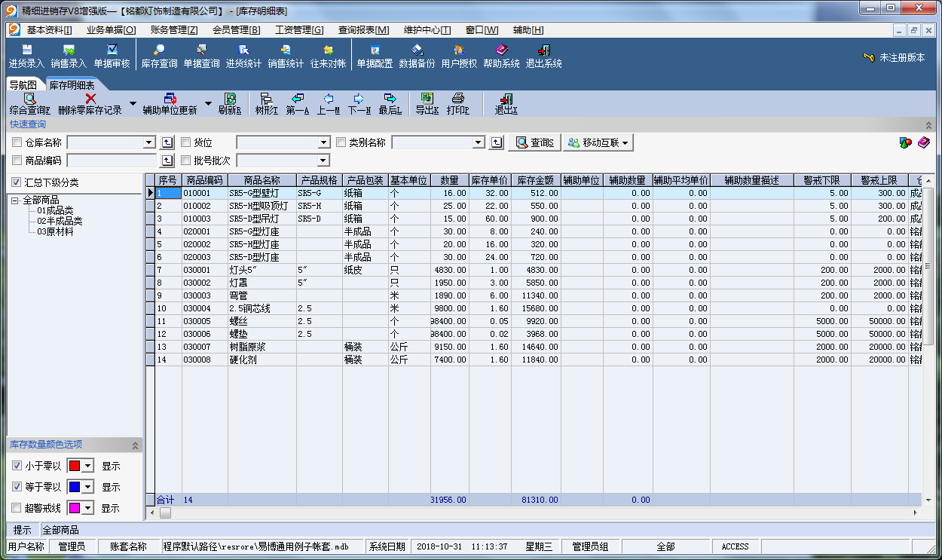The height and width of the screenshot is (560, 942).
Task: Open 进货统计 purchase statistics icon
Action: (x=243, y=56)
